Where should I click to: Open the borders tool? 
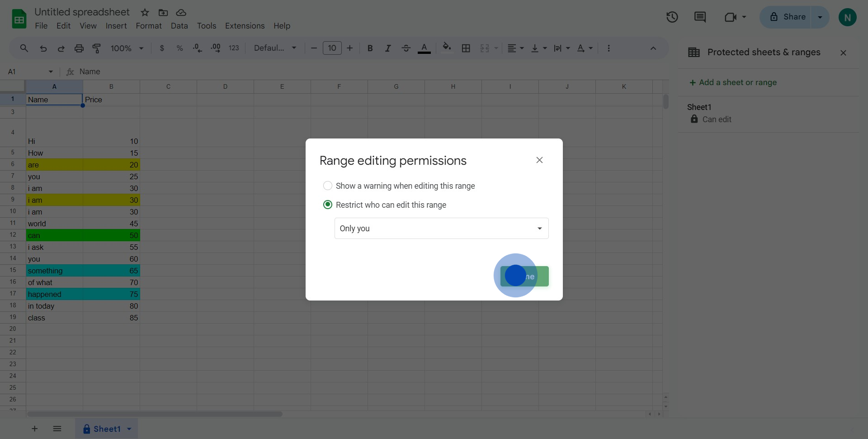click(466, 48)
